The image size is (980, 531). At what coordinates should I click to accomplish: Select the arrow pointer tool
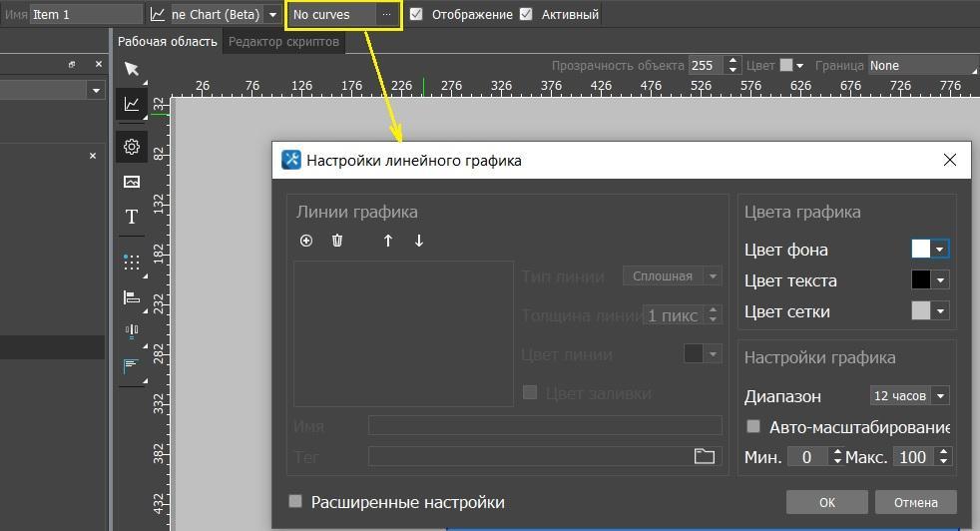[132, 69]
